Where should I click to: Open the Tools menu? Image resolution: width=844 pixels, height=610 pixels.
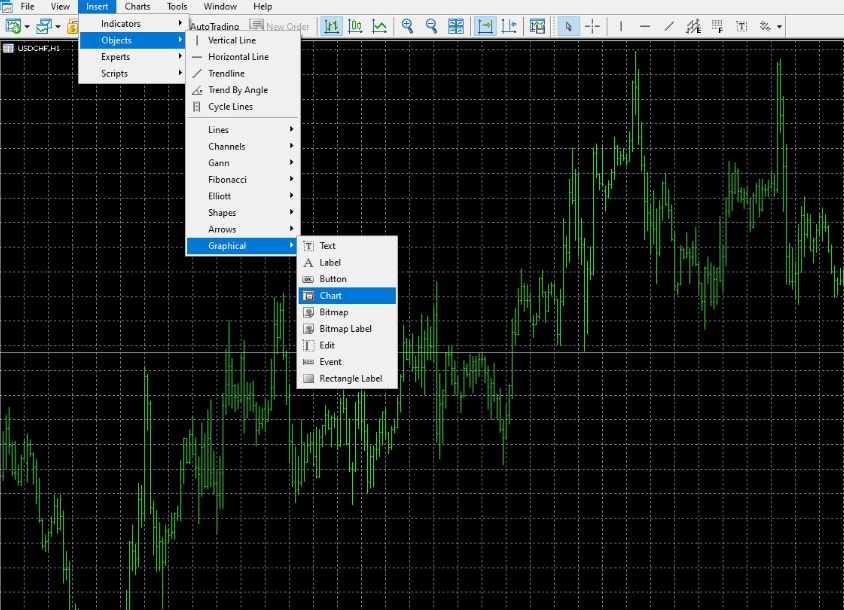coord(177,7)
